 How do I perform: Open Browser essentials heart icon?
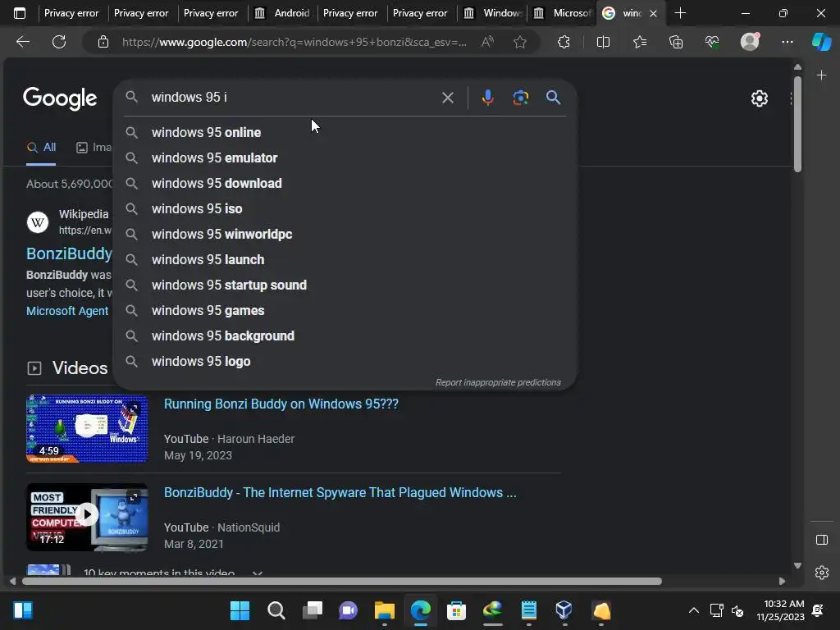(x=712, y=42)
